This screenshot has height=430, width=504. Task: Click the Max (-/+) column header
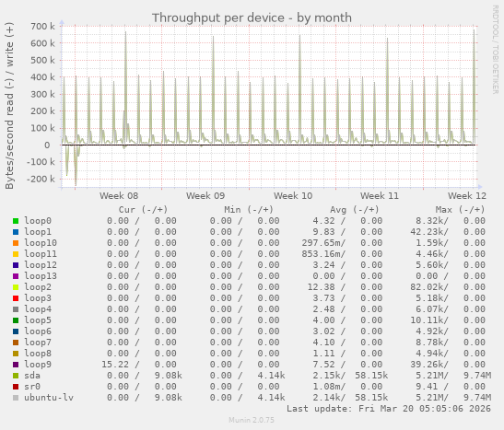pyautogui.click(x=460, y=210)
